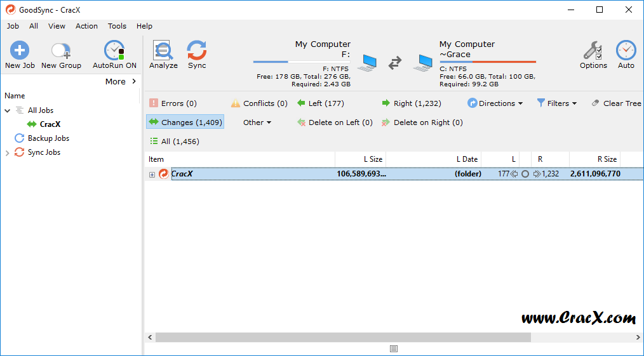Select the CracX job in tree
Screen dimensions: 644x356
[x=50, y=124]
